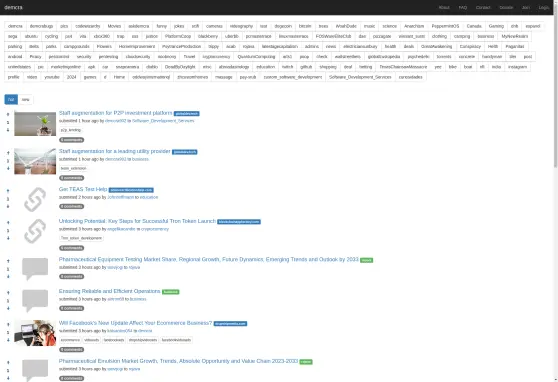
Task: Click speech bubble icon of Pharmaceutical Equipment post
Action: point(35,269)
